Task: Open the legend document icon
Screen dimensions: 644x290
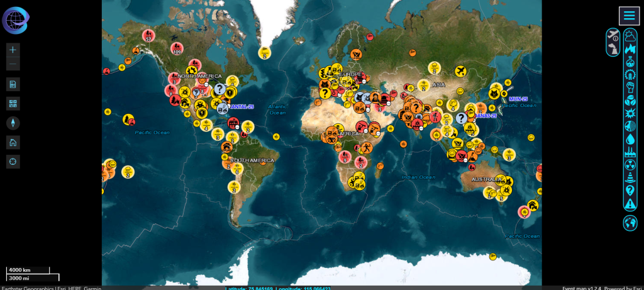Action: (13, 84)
